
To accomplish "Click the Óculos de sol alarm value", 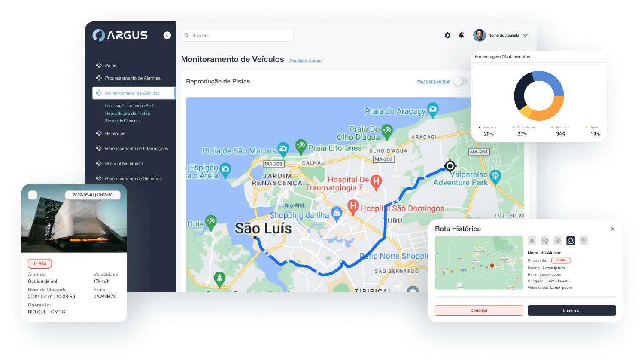I will 43,281.
